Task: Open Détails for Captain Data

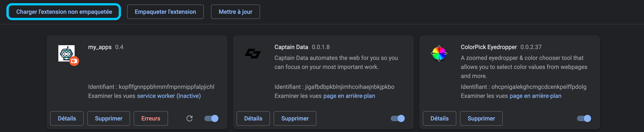Action: pyautogui.click(x=253, y=118)
